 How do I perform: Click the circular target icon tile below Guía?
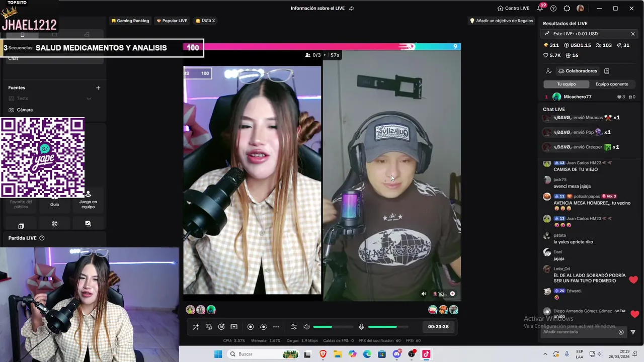[54, 224]
